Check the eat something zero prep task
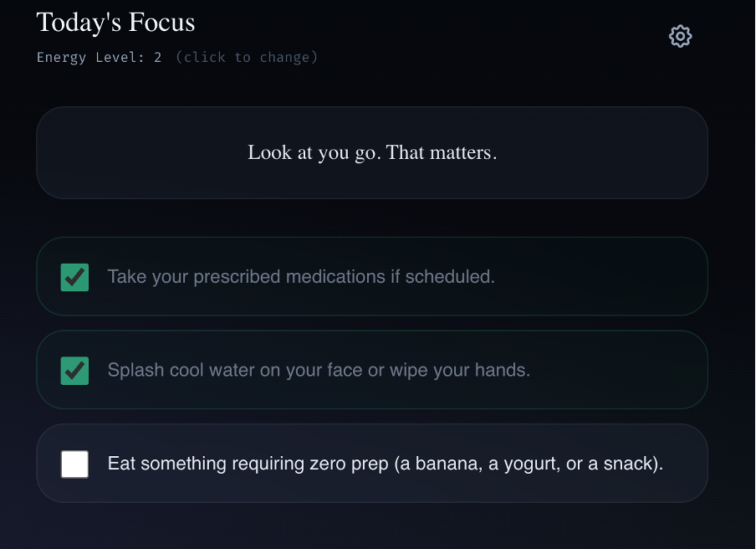Image resolution: width=756 pixels, height=549 pixels. pyautogui.click(x=74, y=464)
